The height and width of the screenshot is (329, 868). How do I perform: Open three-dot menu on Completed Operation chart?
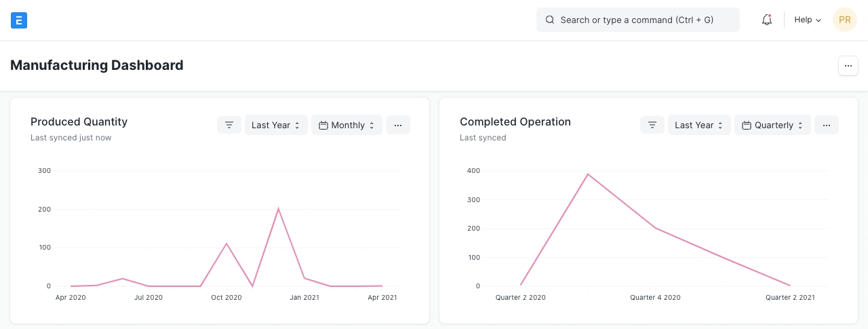point(827,125)
